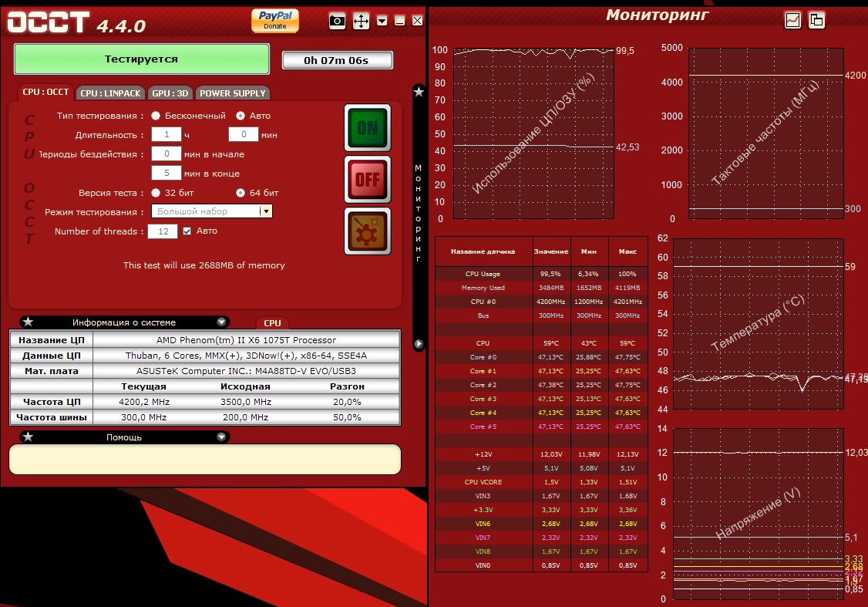Switch to the CPU:OCCT tab
Viewport: 868px width, 607px height.
45,92
